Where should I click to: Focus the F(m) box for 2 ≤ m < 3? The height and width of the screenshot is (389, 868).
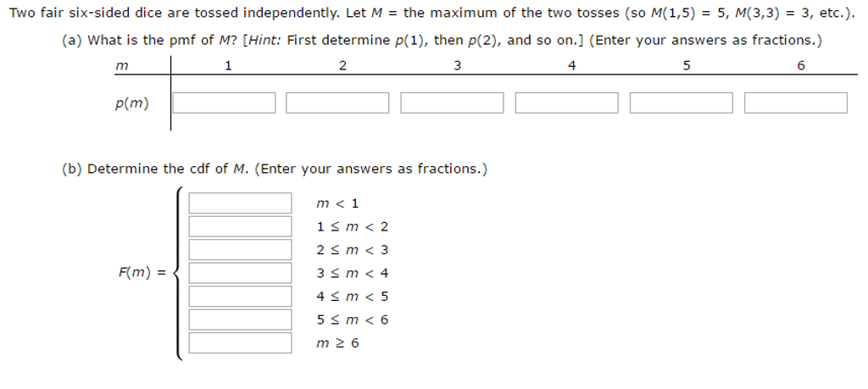tap(240, 249)
